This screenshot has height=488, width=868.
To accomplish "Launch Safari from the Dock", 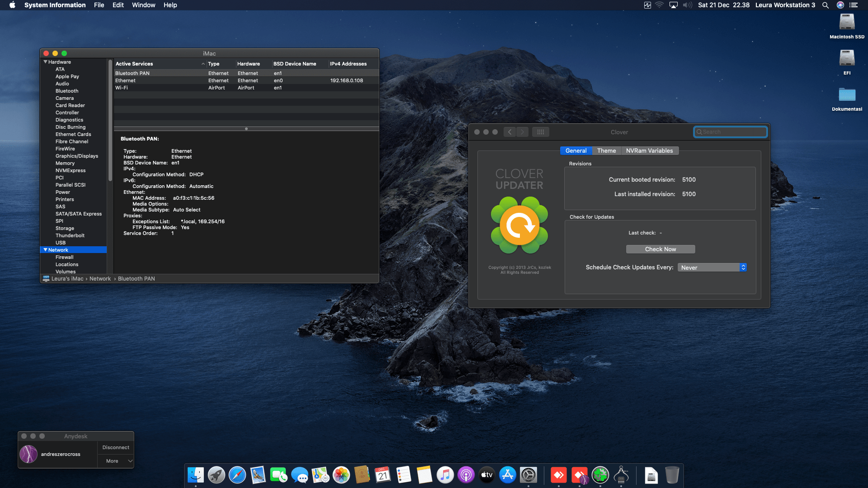I will 237,475.
